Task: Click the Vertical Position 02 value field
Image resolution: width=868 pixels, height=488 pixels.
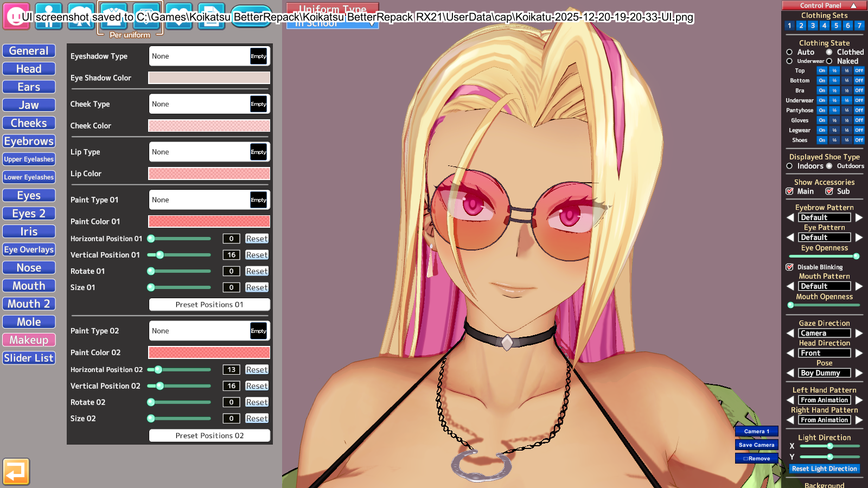Action: 231,386
